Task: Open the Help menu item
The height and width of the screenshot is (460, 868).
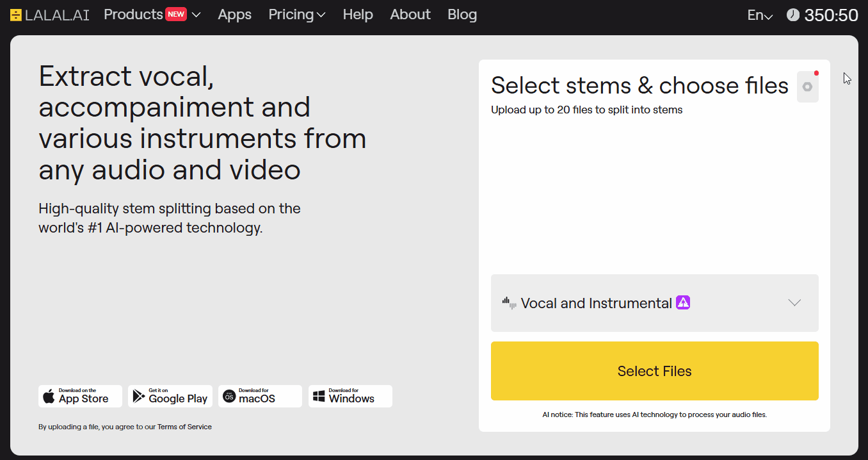Action: (358, 15)
